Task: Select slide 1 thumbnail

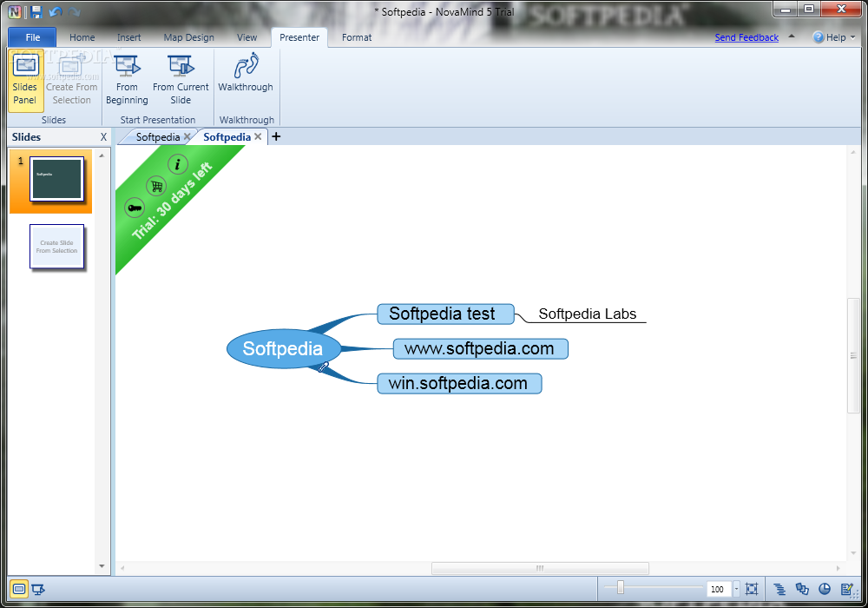Action: [56, 179]
